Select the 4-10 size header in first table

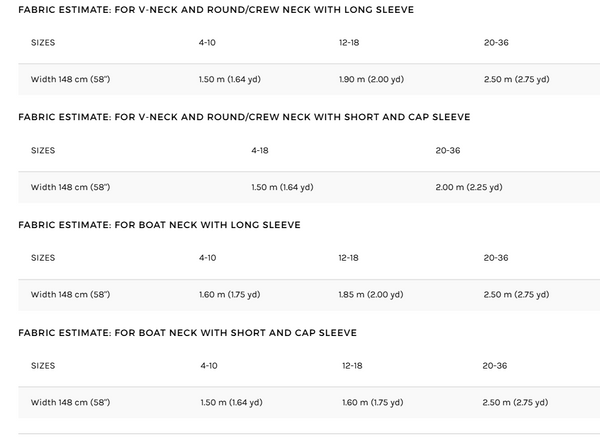click(x=207, y=42)
